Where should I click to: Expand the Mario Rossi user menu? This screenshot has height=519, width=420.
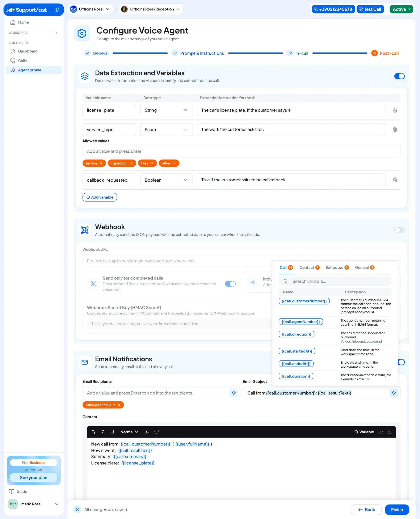click(x=33, y=504)
